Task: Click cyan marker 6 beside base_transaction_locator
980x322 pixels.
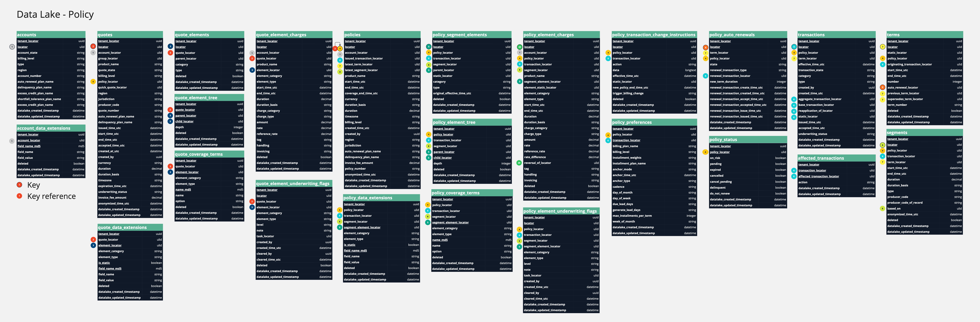Action: (x=794, y=105)
